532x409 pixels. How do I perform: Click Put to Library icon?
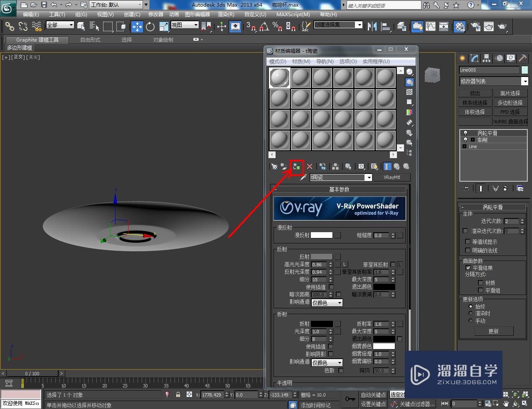tap(348, 166)
